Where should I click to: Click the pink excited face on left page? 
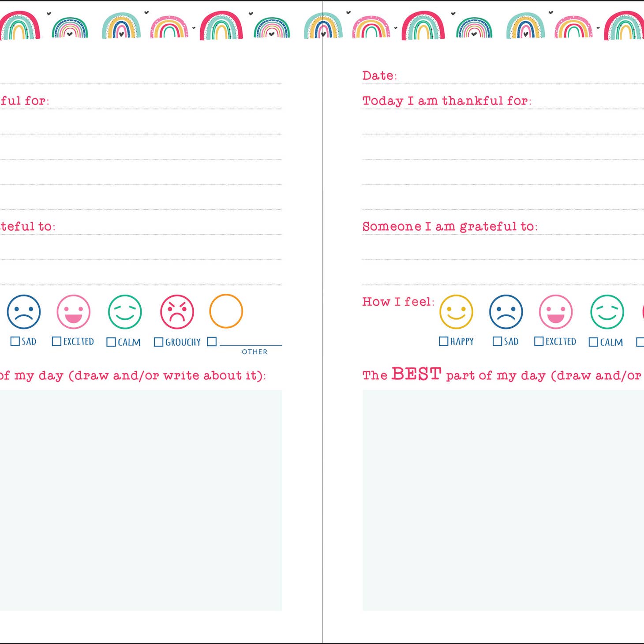tap(74, 312)
